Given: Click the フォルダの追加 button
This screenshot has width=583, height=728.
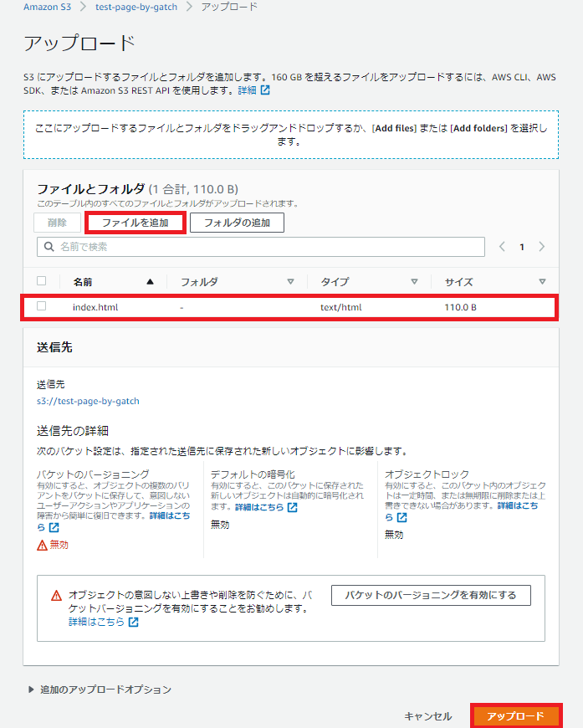Looking at the screenshot, I should click(x=238, y=223).
